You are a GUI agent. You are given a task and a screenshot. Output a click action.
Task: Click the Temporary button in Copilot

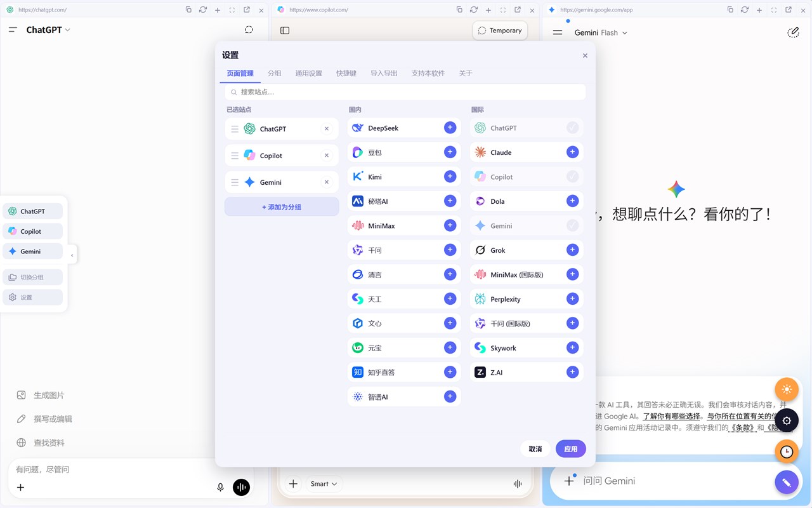500,30
